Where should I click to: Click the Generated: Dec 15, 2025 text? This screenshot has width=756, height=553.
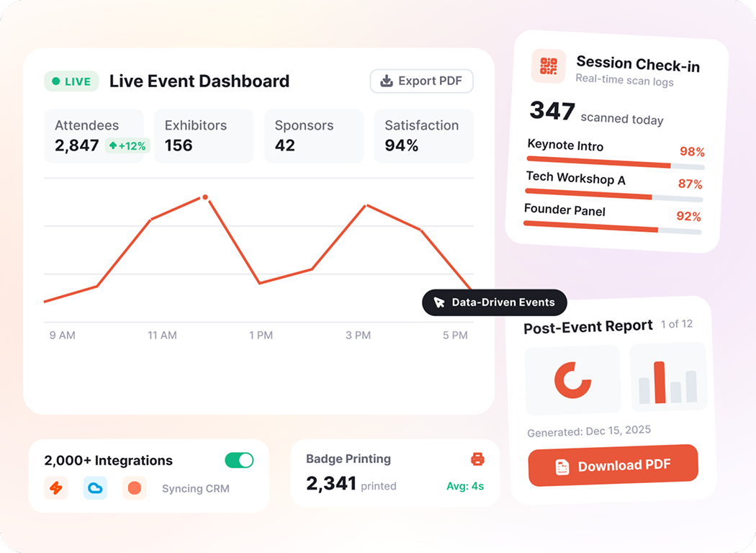point(589,431)
